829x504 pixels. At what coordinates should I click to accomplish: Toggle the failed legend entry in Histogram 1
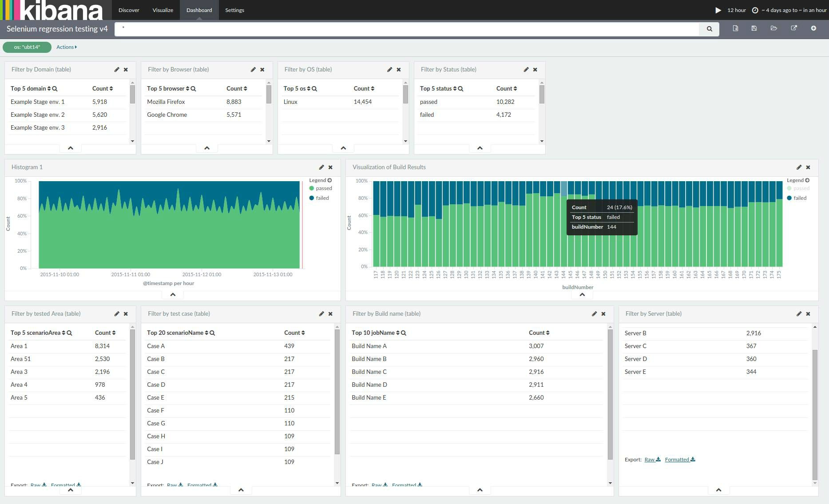(319, 198)
